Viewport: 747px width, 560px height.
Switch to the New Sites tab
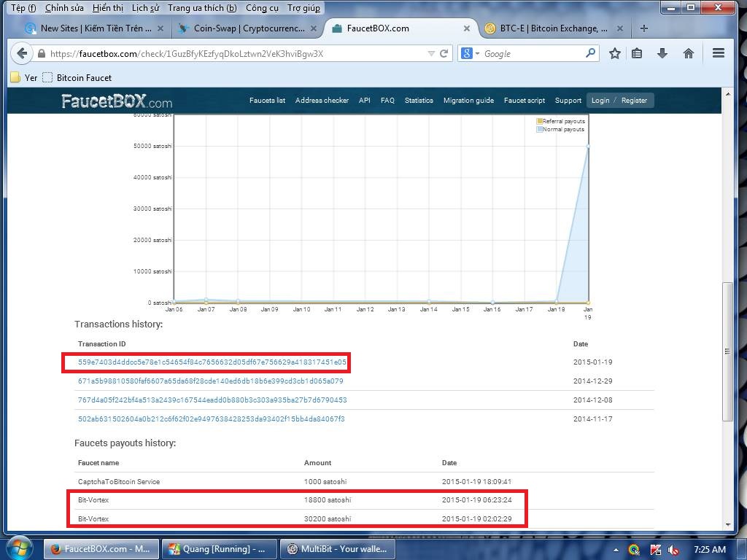(96, 28)
